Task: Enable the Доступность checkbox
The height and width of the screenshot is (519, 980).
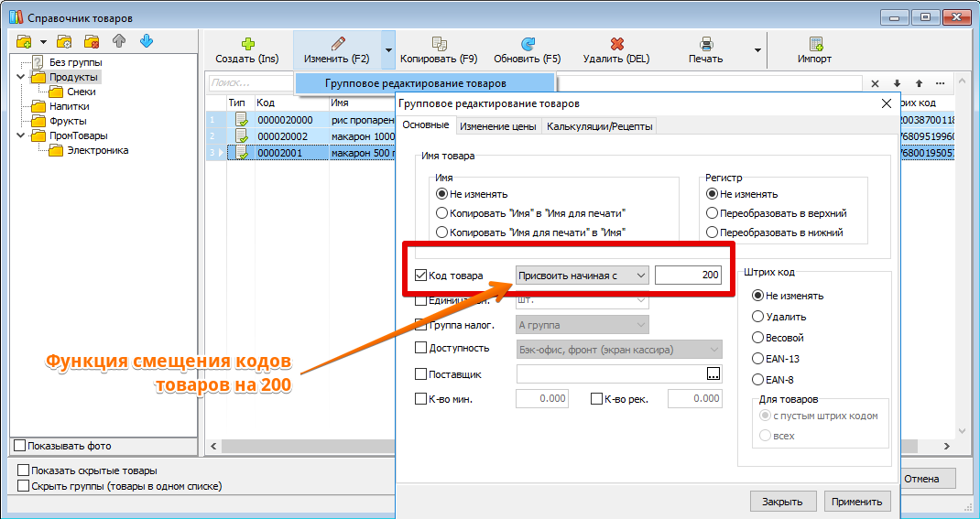Action: 421,349
